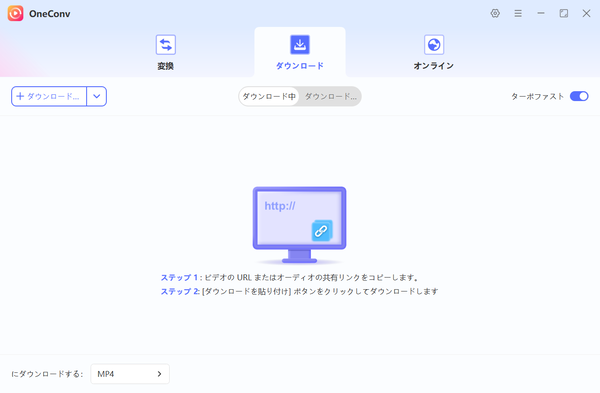Switch to the オンライン tab
Image resolution: width=600 pixels, height=393 pixels.
(x=434, y=52)
